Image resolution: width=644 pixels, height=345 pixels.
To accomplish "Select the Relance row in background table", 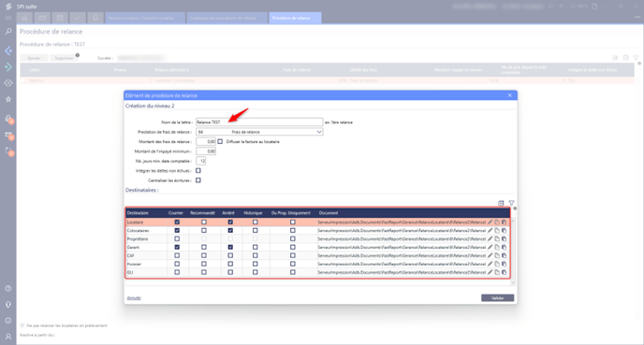I will pyautogui.click(x=327, y=80).
